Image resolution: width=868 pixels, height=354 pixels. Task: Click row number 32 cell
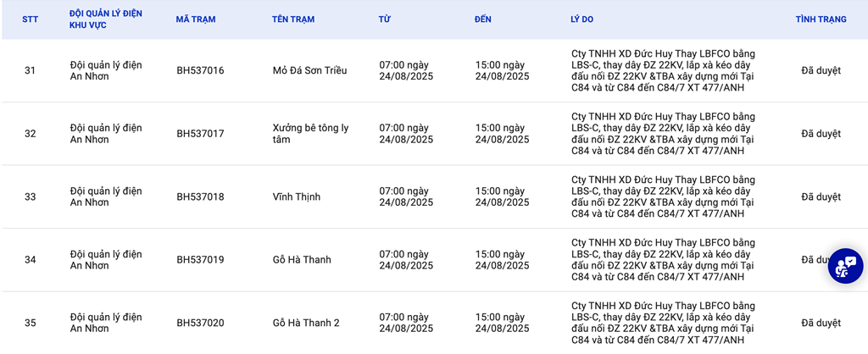click(31, 134)
